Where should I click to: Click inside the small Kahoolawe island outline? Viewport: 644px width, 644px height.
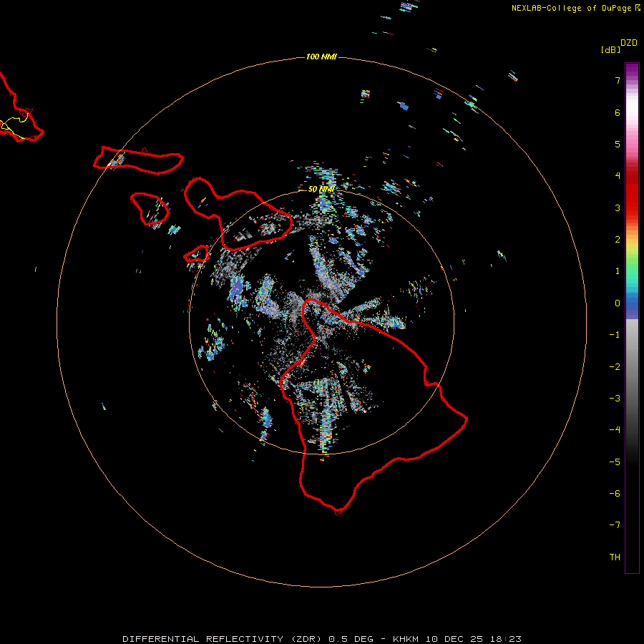click(196, 254)
